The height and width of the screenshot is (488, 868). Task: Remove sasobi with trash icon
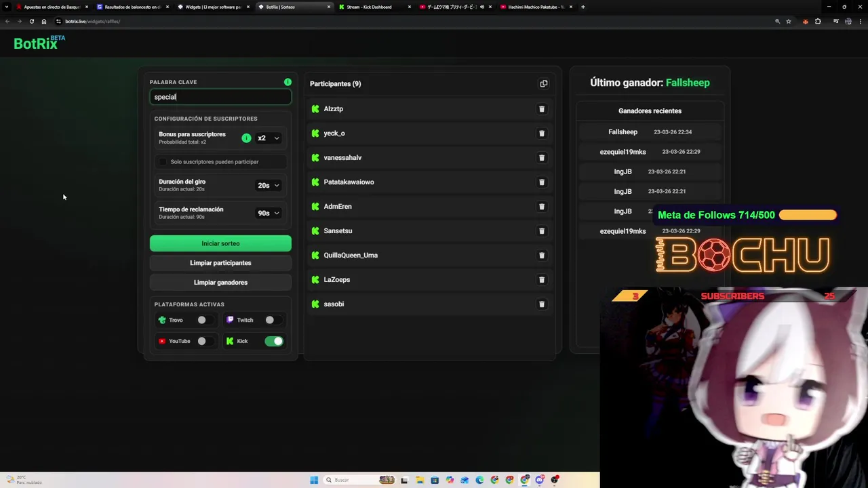[541, 304]
